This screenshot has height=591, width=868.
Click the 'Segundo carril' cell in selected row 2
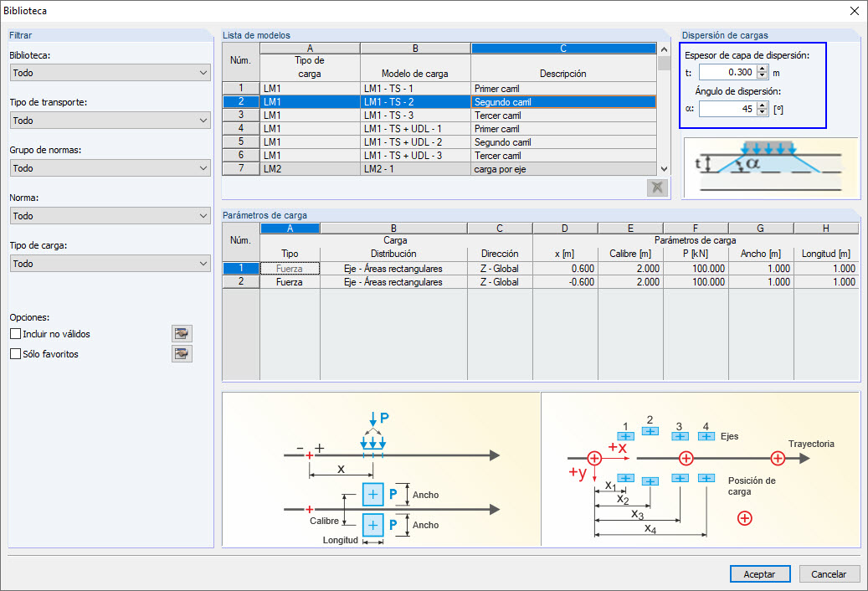(x=563, y=102)
